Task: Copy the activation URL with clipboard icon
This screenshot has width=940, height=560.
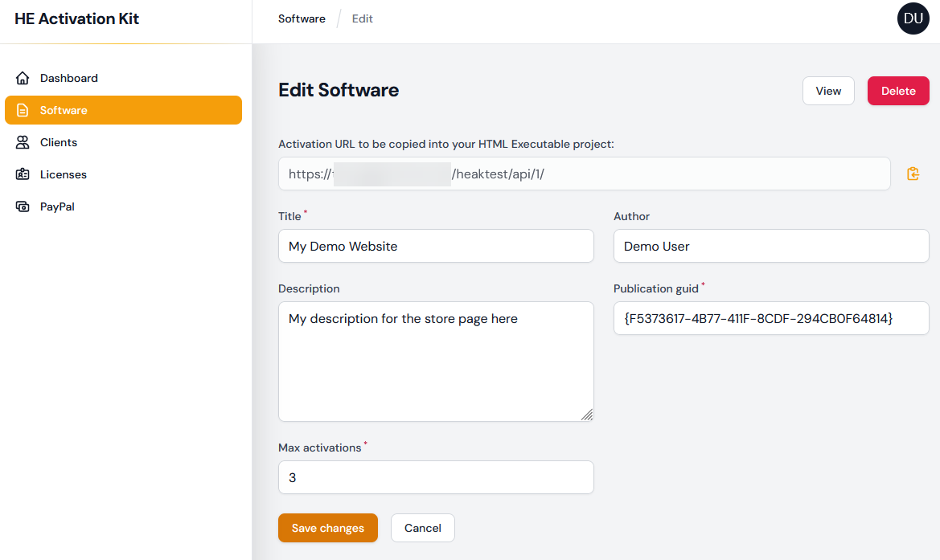Action: (913, 174)
